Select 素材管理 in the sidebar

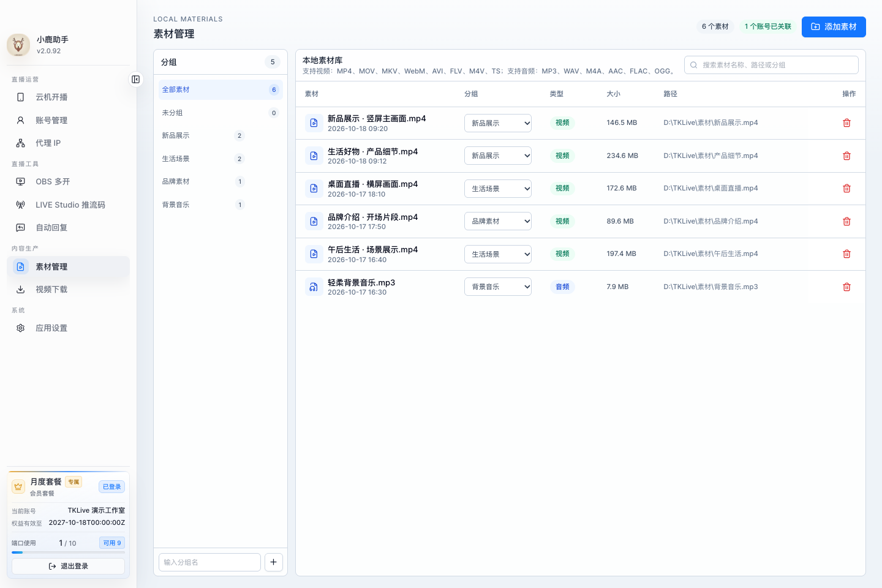point(69,266)
